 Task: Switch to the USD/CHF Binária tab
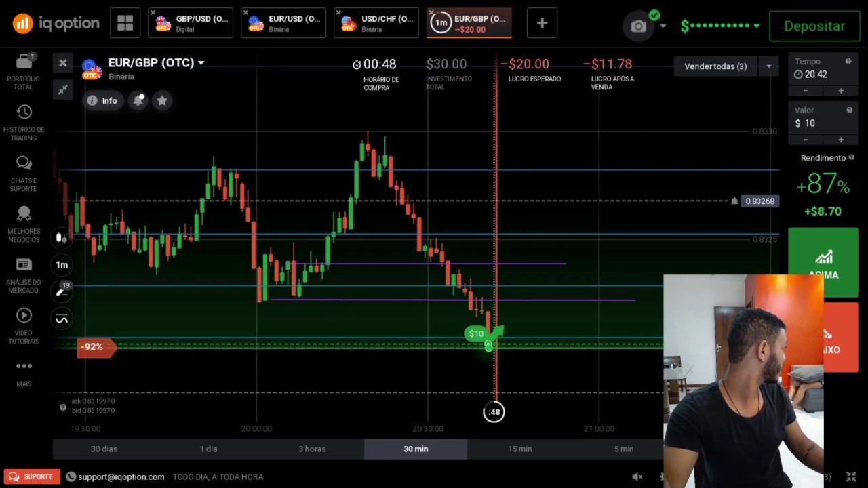[376, 23]
